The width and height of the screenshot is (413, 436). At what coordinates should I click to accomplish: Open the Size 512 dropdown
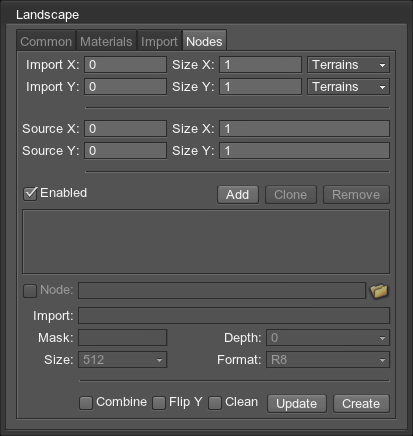(123, 360)
